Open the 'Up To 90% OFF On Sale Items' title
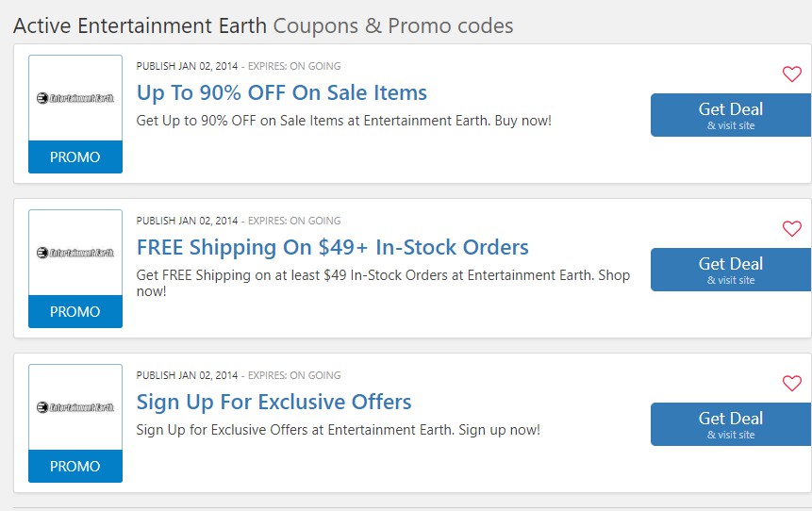Viewport: 812px width, 511px height. click(x=281, y=92)
